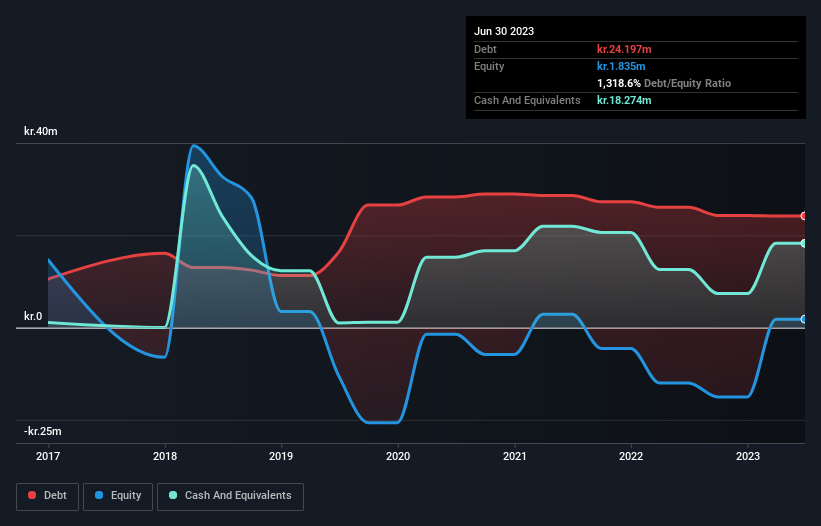This screenshot has height=526, width=821.
Task: Click the blue Equity peak in 2018
Action: pos(194,146)
